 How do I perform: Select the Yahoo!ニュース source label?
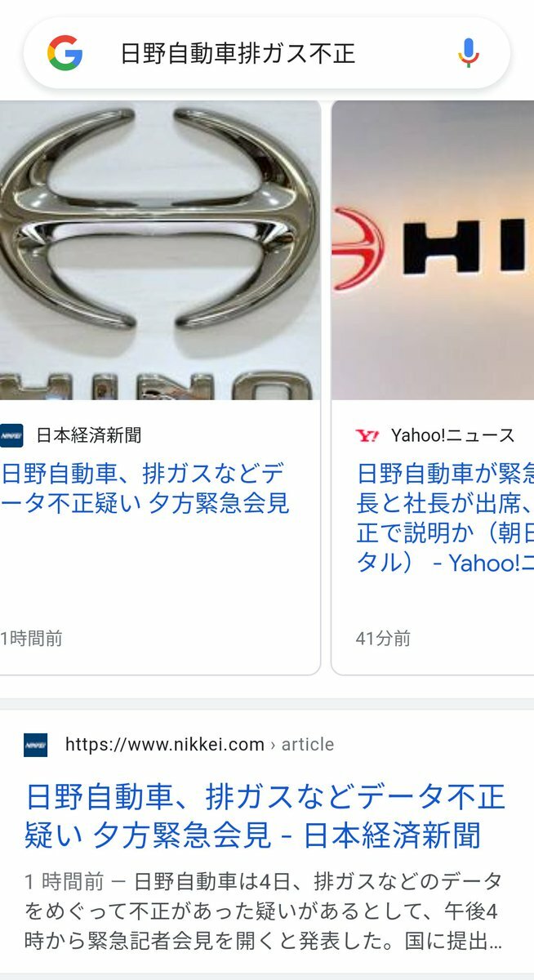point(453,435)
